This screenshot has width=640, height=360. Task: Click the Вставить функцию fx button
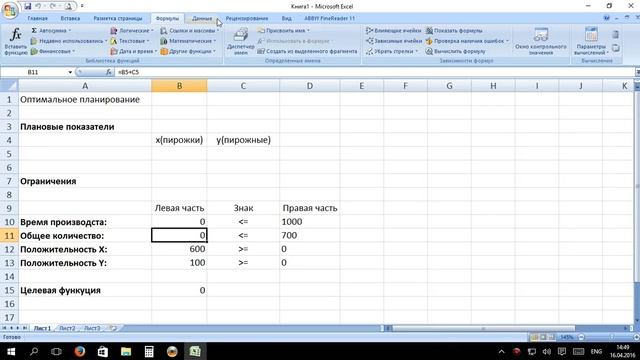click(16, 41)
